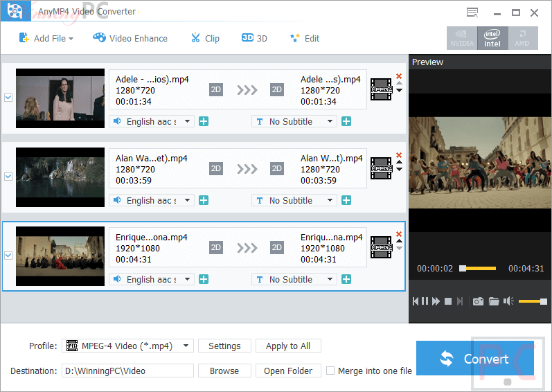Open audio track dropdown for Enrique video
552x392 pixels.
(x=152, y=279)
